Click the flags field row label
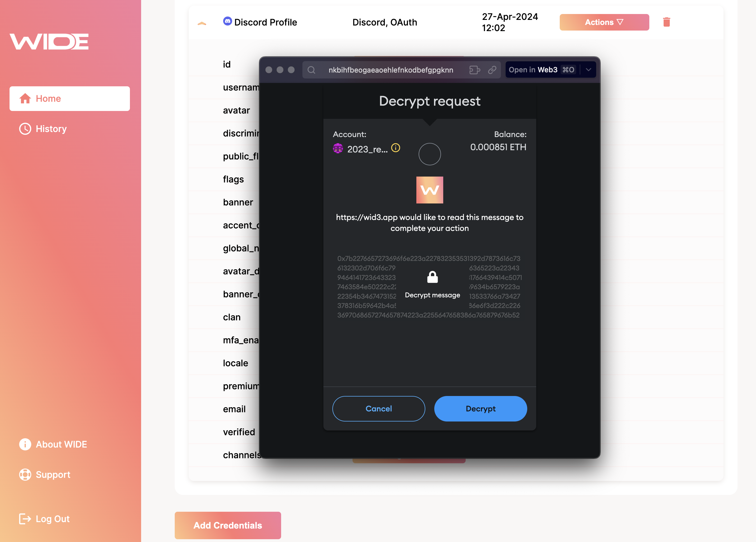Screen dimensions: 756x542 (233, 179)
